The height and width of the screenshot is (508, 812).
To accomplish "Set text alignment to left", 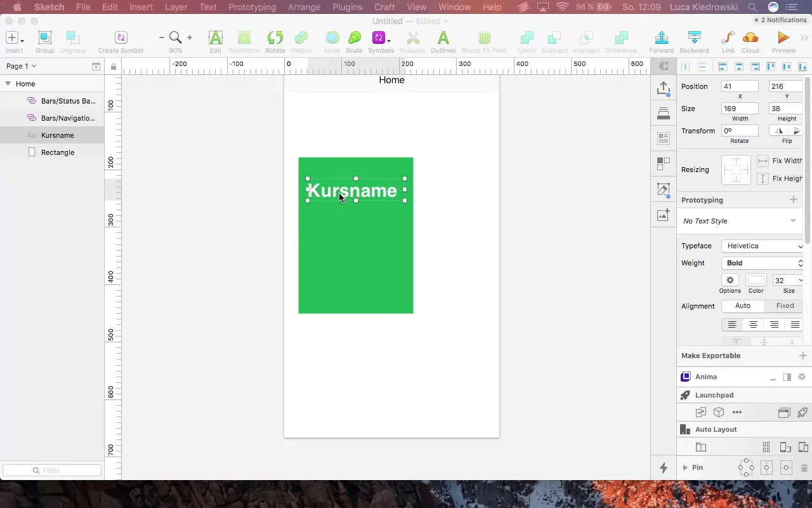I will pyautogui.click(x=732, y=324).
